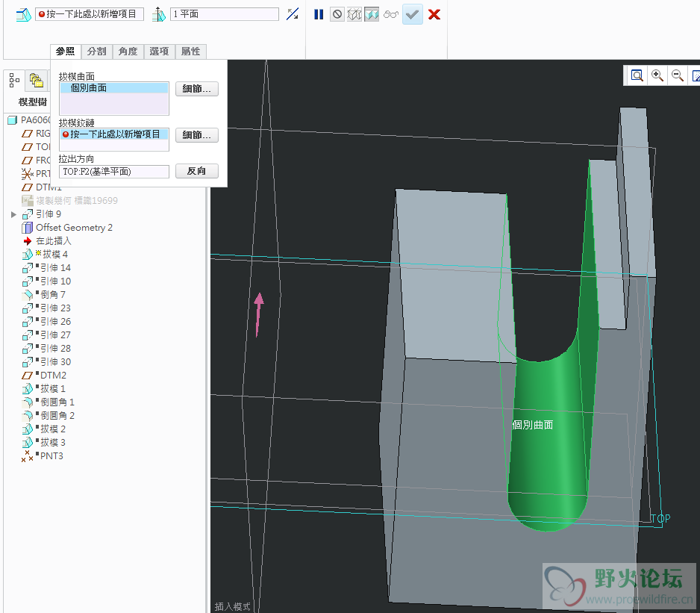This screenshot has height=613, width=700.
Task: Open the 選項 tab
Action: [160, 52]
